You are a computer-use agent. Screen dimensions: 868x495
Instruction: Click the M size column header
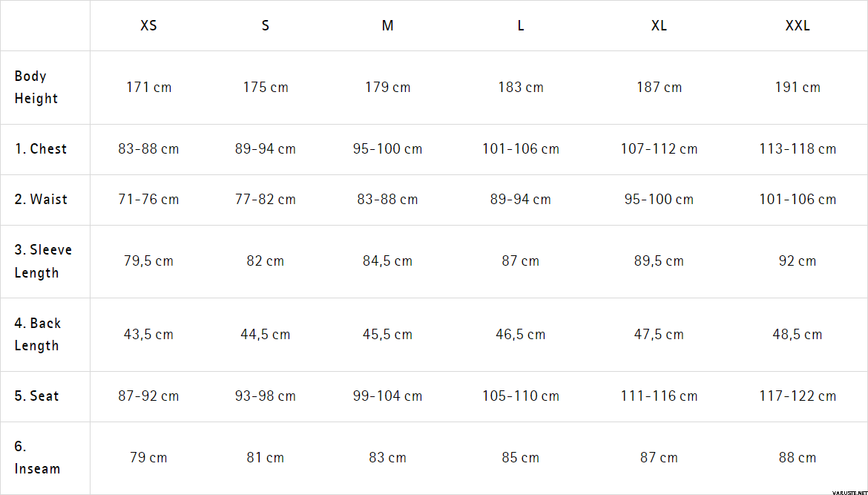coord(387,26)
